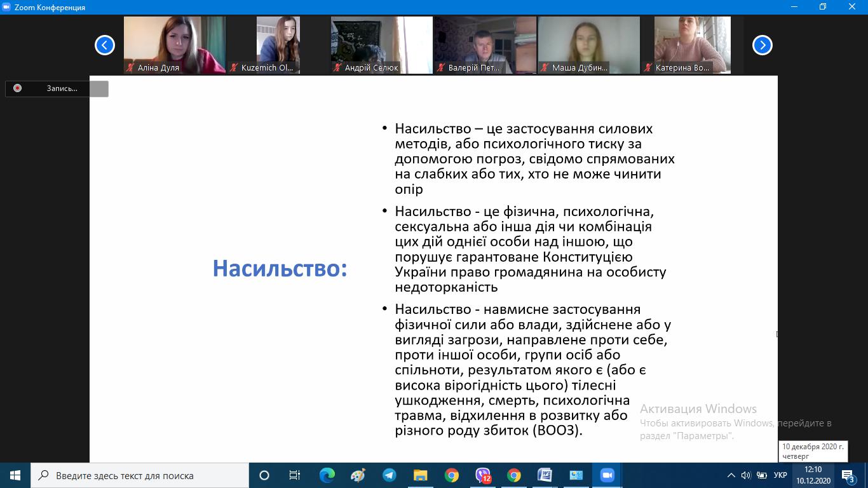Open the Windows notification center
The height and width of the screenshot is (488, 868).
pyautogui.click(x=848, y=475)
